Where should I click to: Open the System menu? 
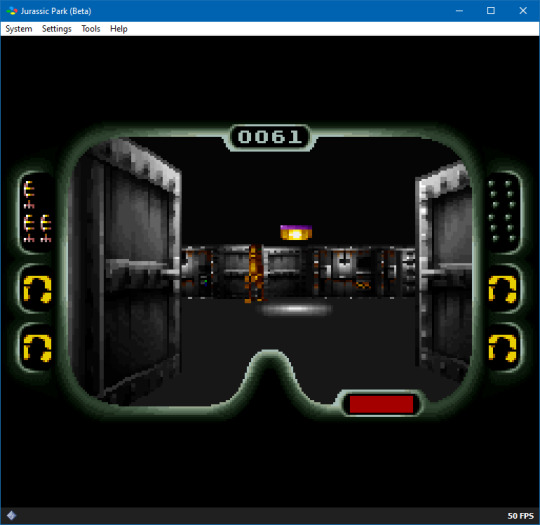(19, 29)
